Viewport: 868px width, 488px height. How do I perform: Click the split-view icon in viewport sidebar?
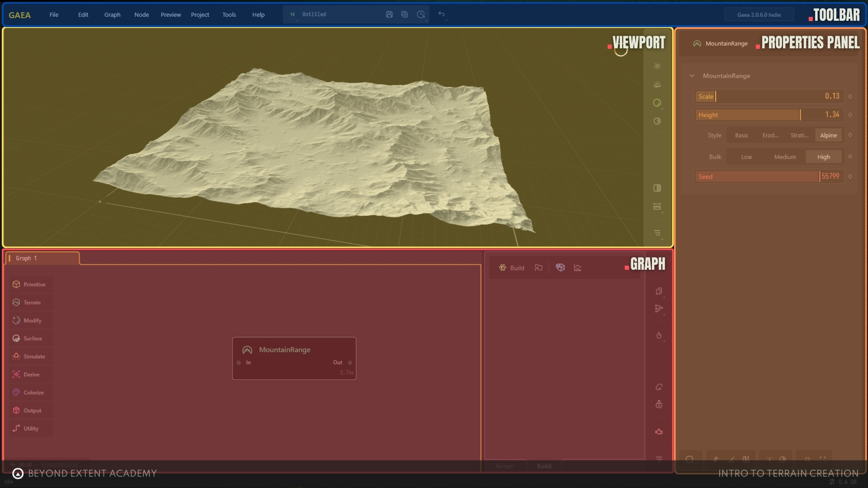point(657,188)
